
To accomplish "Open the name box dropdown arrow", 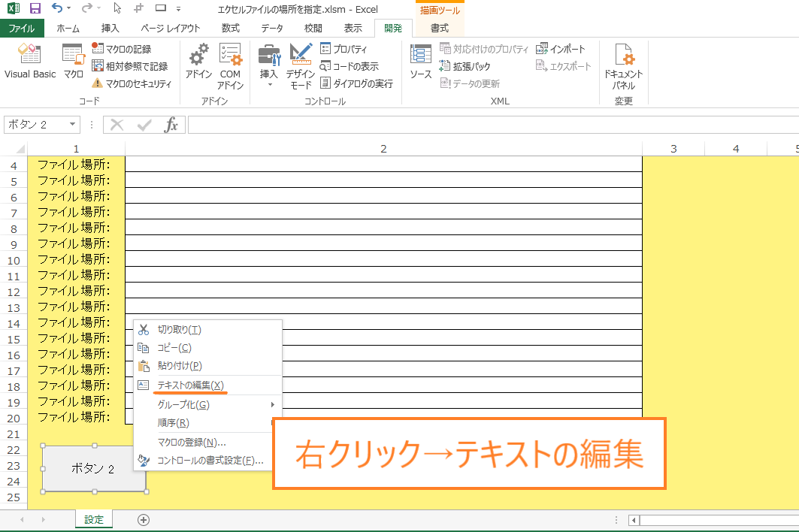I will pos(72,124).
